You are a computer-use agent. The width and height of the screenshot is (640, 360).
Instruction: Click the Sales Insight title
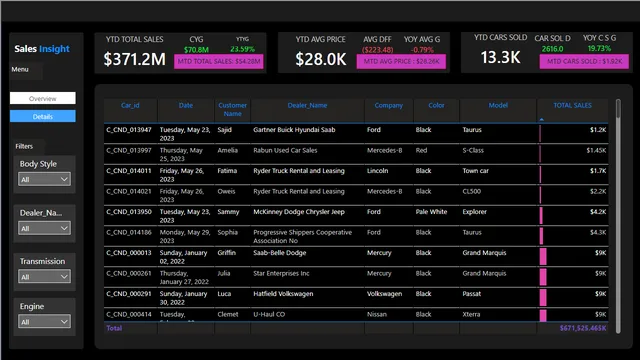coord(42,49)
